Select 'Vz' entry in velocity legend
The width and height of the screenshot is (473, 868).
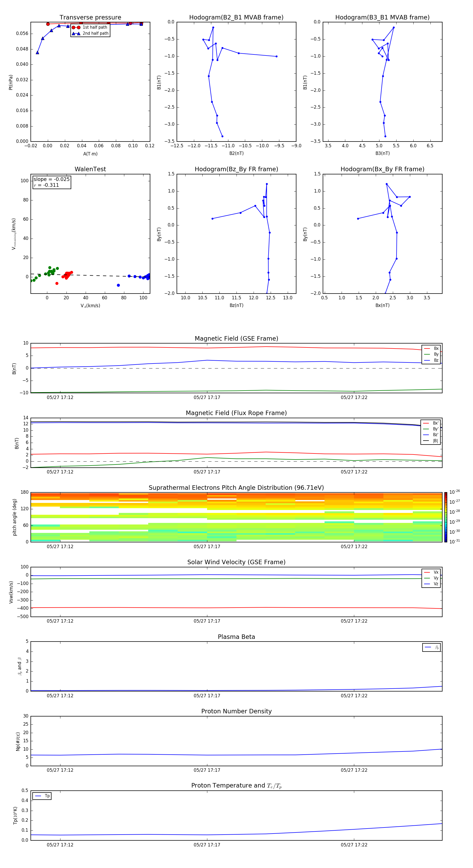[431, 584]
